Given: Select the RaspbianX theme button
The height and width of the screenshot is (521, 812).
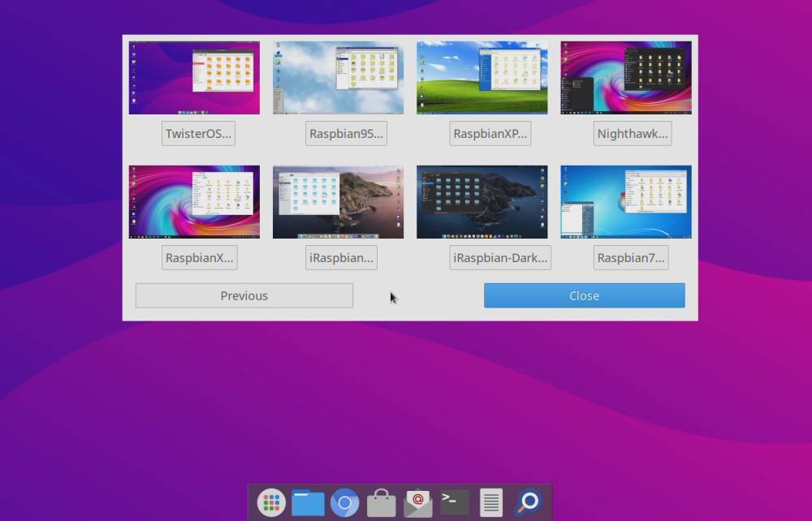Looking at the screenshot, I should pyautogui.click(x=199, y=257).
